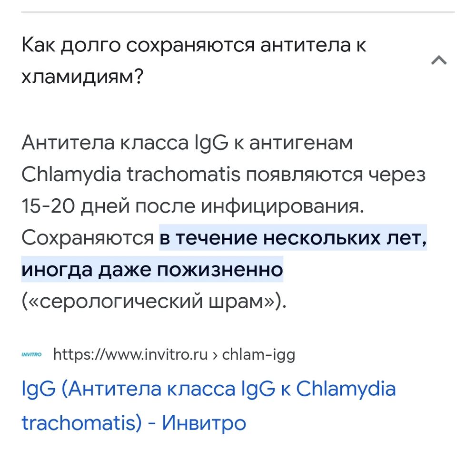This screenshot has height=469, width=476.
Task: Select the highlighted text 'иногда даже пожизненно'
Action: (x=151, y=269)
